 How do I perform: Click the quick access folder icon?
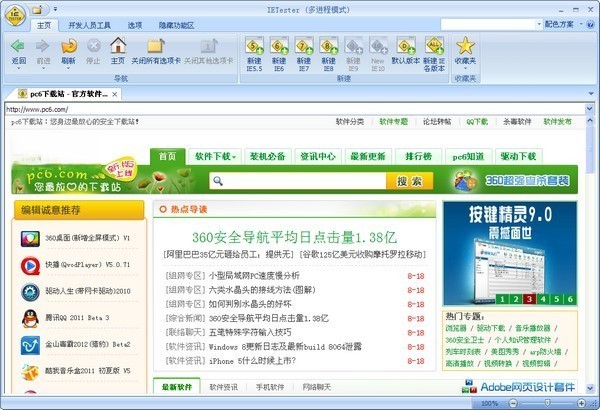[x=37, y=10]
